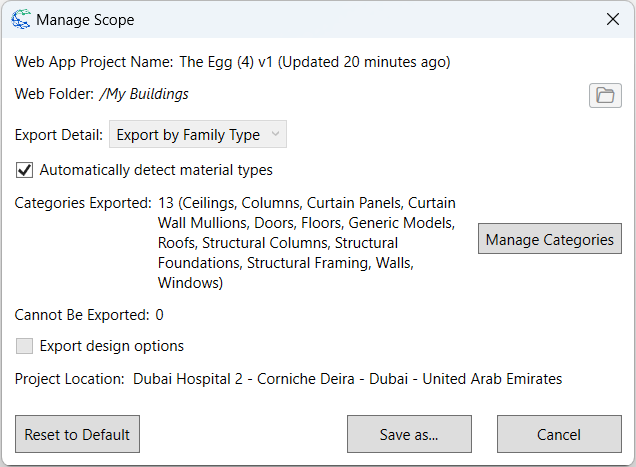Enable the Export design options checkbox
The image size is (636, 467).
tap(24, 346)
